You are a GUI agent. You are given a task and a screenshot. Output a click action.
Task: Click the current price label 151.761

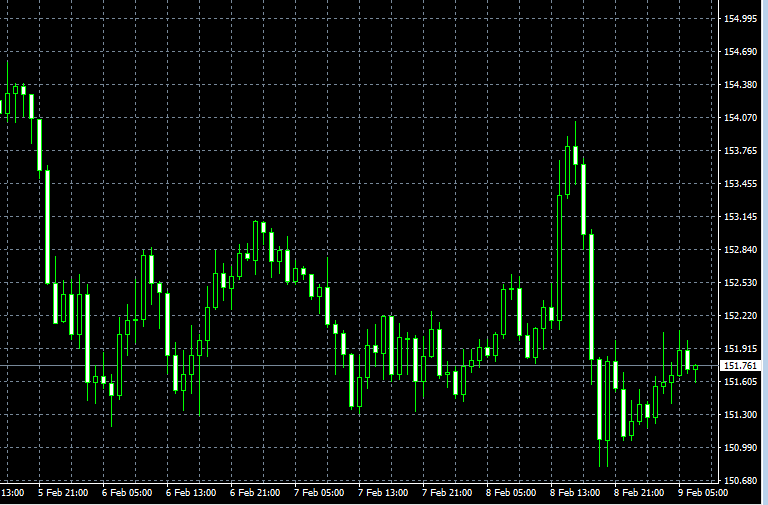click(741, 366)
